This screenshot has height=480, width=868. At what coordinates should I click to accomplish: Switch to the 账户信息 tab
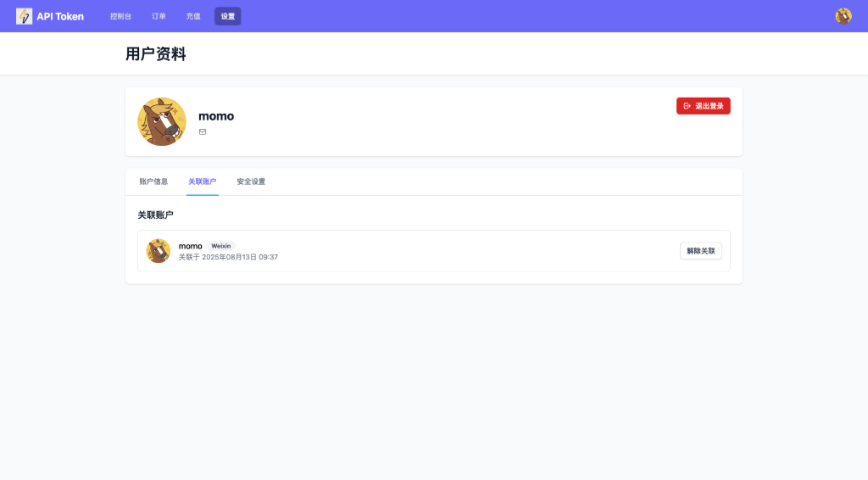click(153, 181)
